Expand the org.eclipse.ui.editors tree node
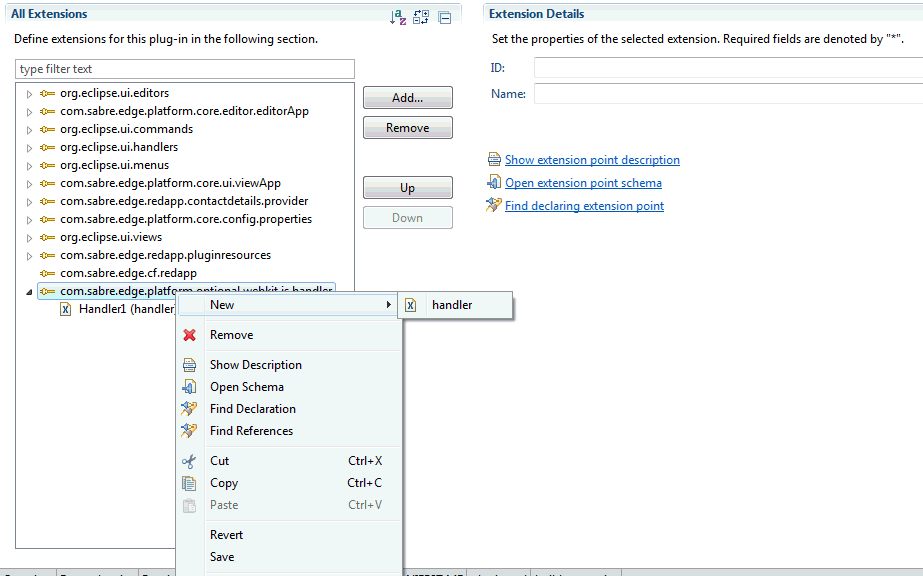 [x=29, y=94]
